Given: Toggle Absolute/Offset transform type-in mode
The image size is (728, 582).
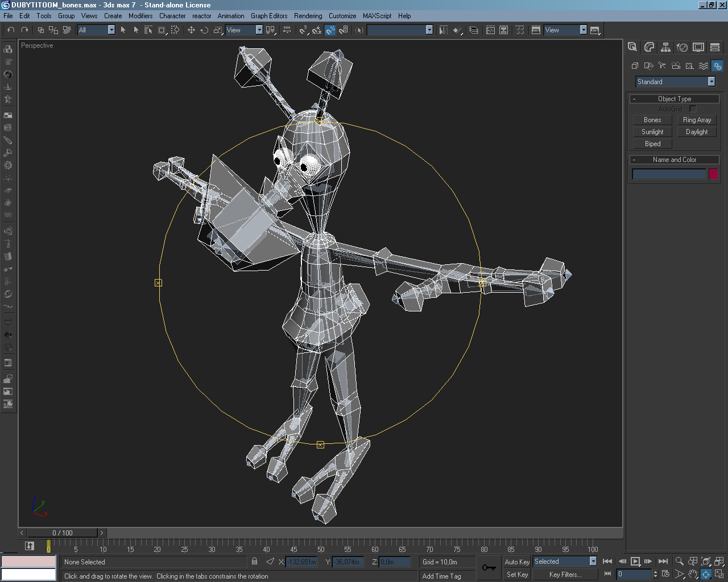Looking at the screenshot, I should click(270, 562).
